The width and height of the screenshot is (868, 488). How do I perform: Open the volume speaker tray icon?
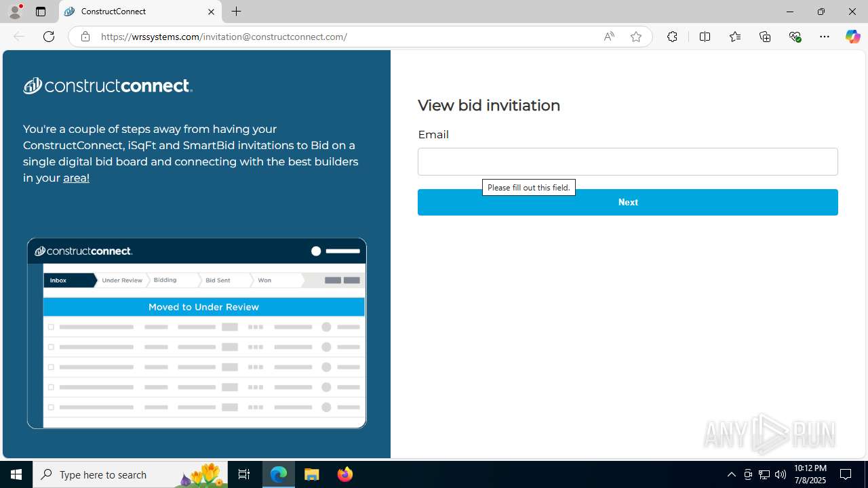[781, 474]
